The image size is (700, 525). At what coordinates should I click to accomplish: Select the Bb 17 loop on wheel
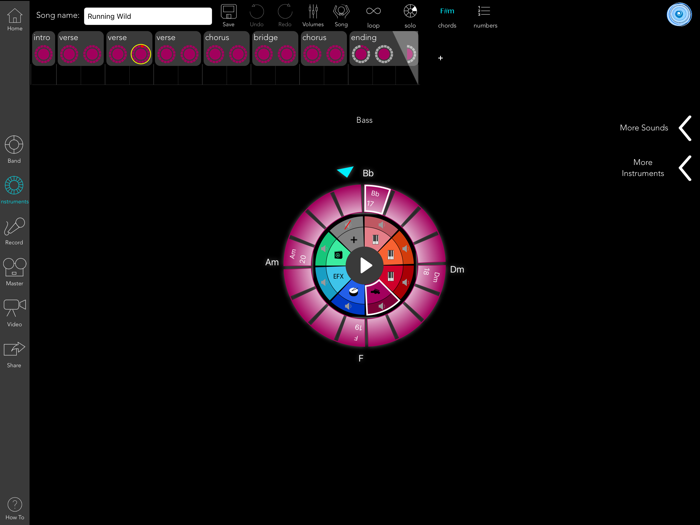pos(375,198)
